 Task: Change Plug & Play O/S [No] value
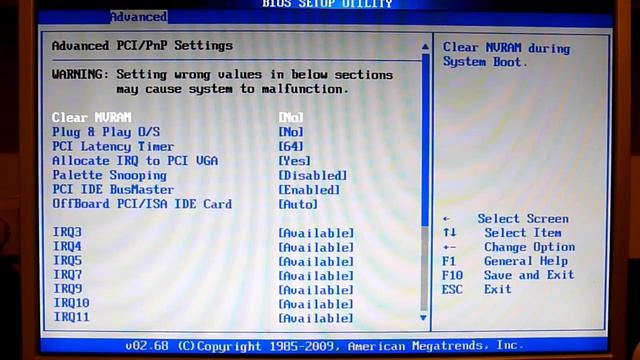291,132
